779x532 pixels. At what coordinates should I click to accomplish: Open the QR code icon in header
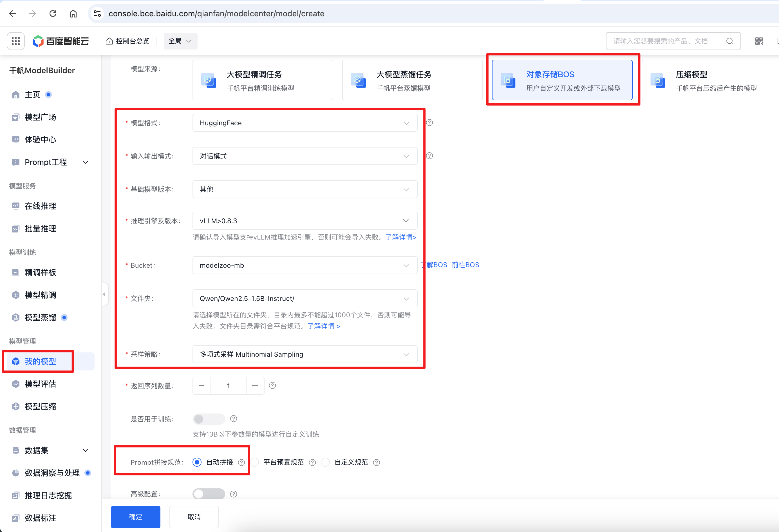pos(758,41)
